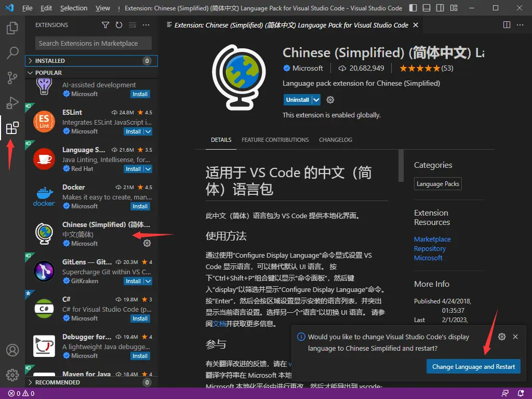
Task: Refresh the extensions list
Action: point(119,24)
